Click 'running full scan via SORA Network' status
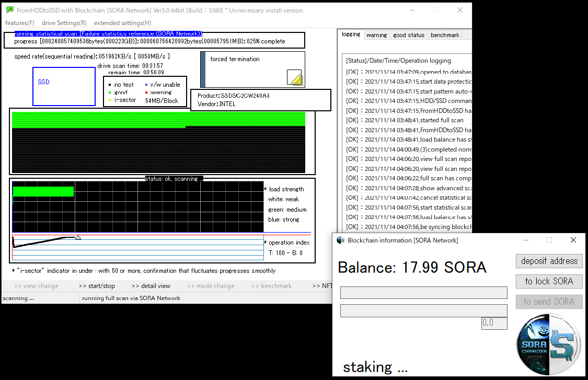The height and width of the screenshot is (380, 588). [x=131, y=298]
